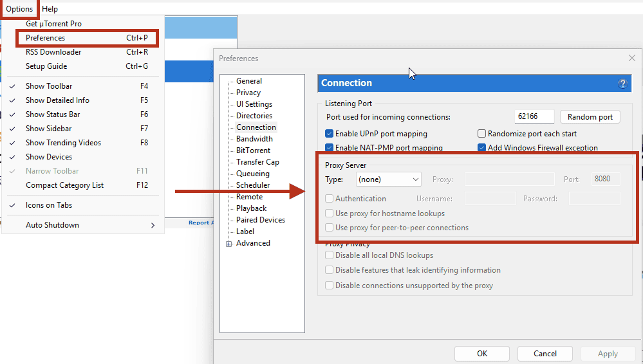Select Remote in preferences tree
This screenshot has height=364, width=643.
pyautogui.click(x=249, y=197)
